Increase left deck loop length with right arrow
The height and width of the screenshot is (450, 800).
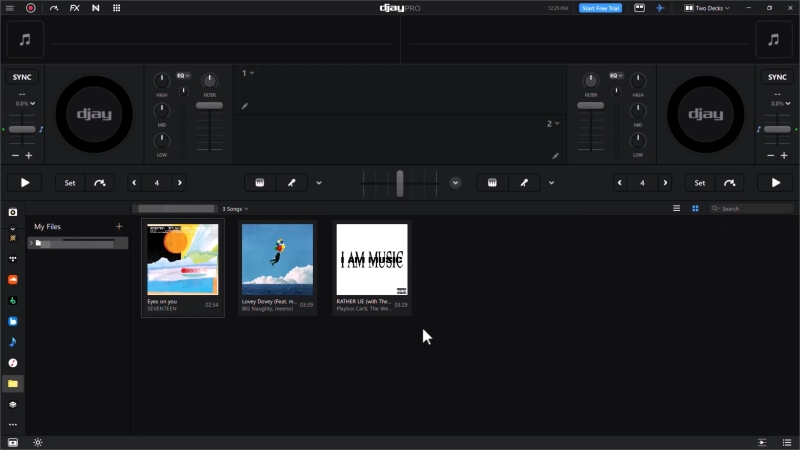(x=180, y=183)
